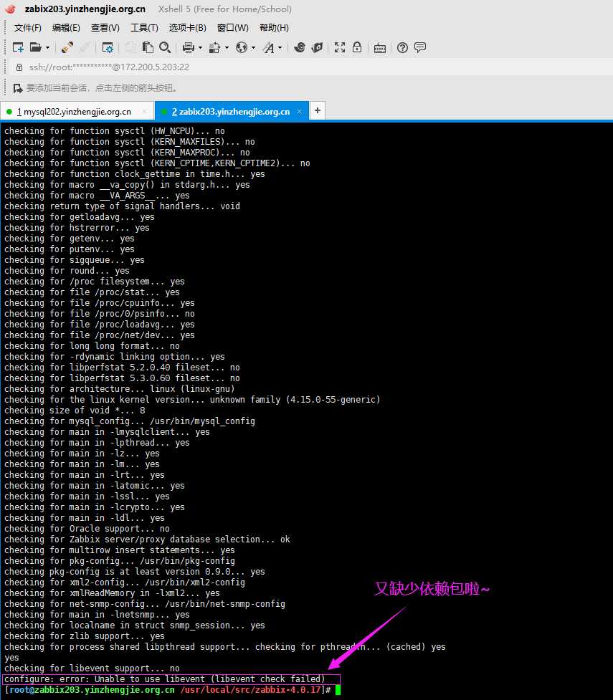Launch the Xftp swirl icon

tap(300, 47)
